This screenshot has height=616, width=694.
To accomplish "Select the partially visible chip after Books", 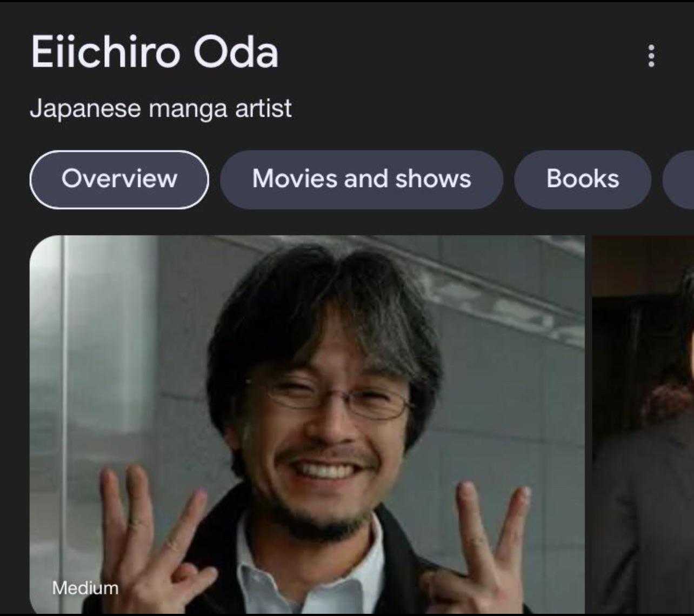I will 678,179.
